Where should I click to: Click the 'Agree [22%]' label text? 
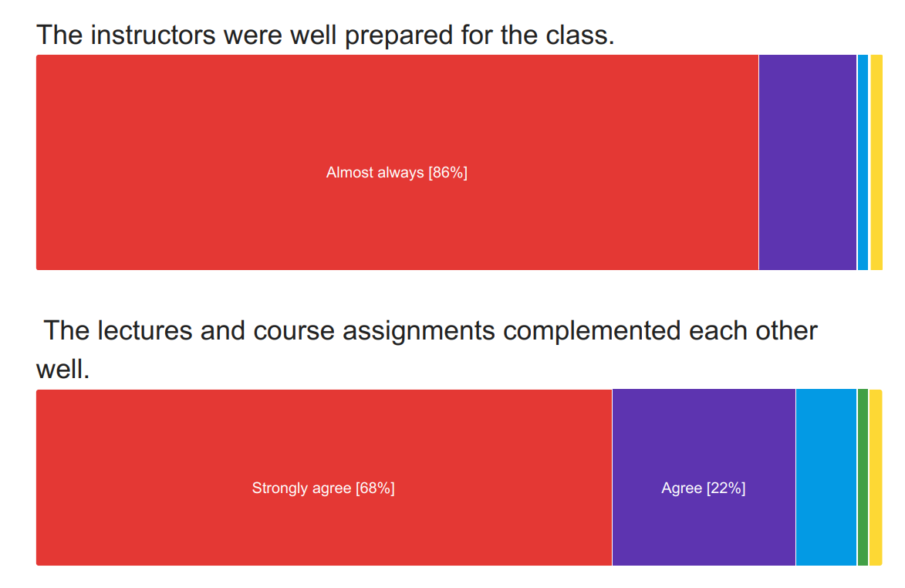(x=703, y=488)
